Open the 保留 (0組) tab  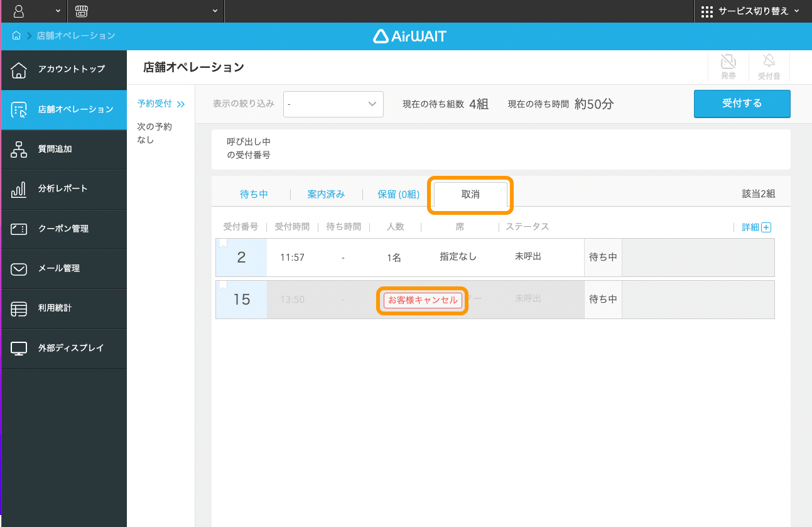point(398,194)
